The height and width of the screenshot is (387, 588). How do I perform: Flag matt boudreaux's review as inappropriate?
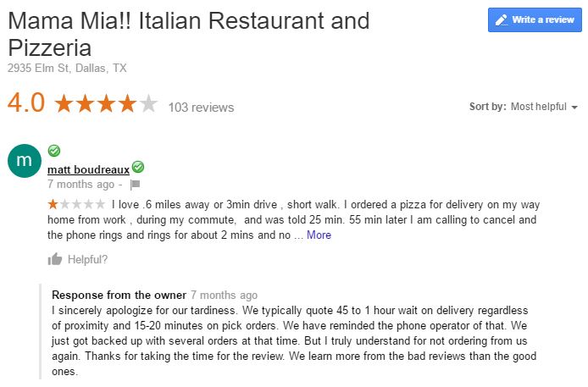(135, 184)
